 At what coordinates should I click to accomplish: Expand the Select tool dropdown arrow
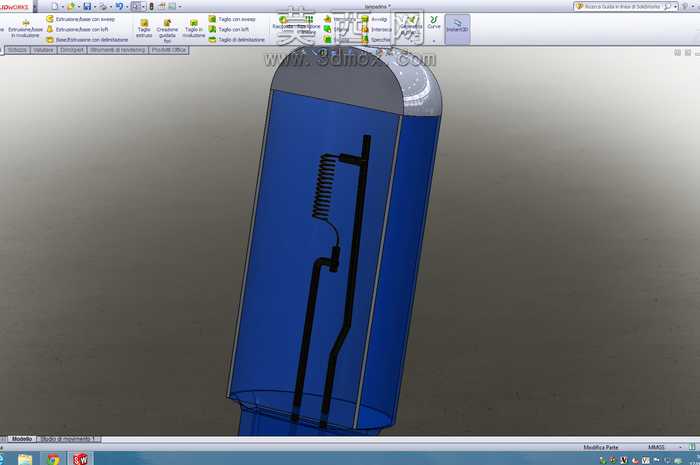click(x=143, y=7)
